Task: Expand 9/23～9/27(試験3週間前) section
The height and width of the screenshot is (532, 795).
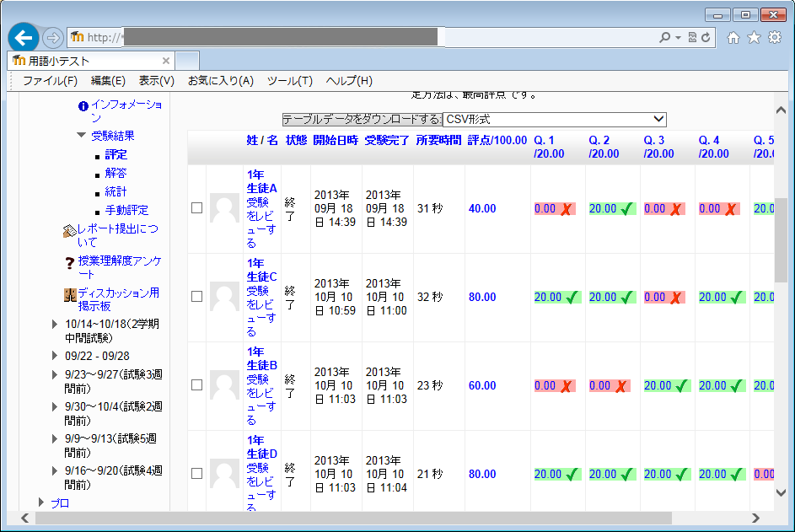Action: [55, 375]
